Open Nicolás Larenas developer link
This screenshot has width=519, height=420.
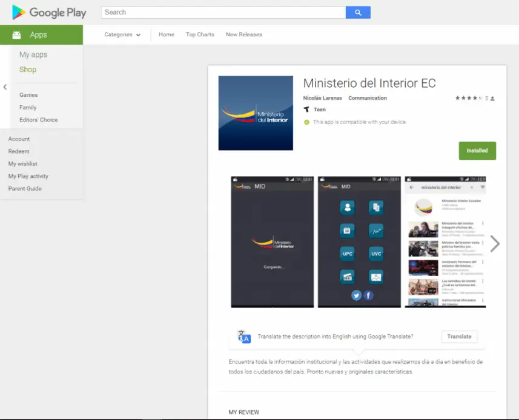322,98
